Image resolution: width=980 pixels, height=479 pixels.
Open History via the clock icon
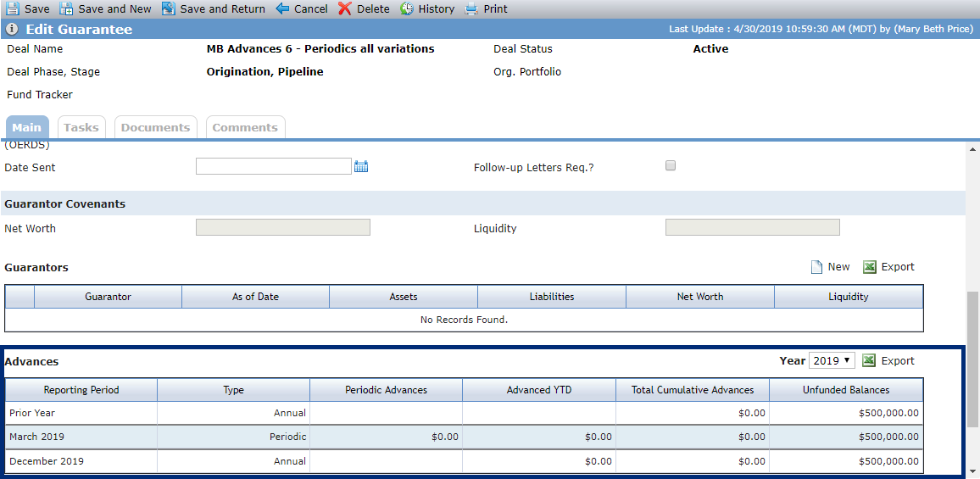click(x=407, y=8)
